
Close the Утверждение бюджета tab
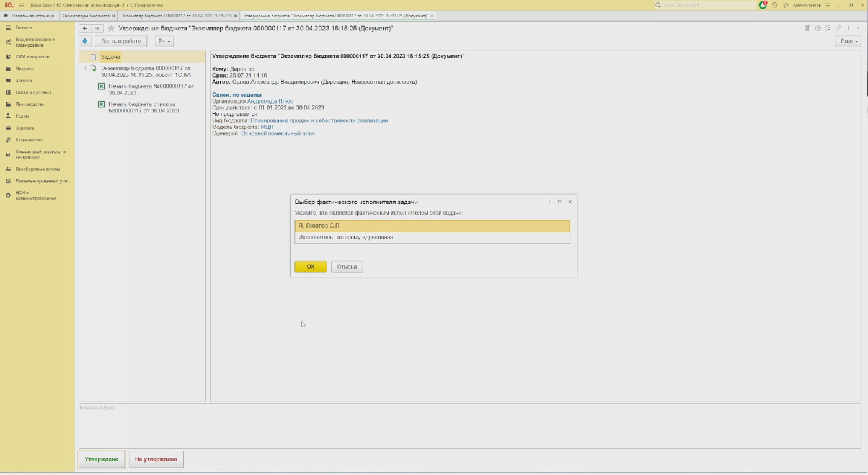[432, 16]
